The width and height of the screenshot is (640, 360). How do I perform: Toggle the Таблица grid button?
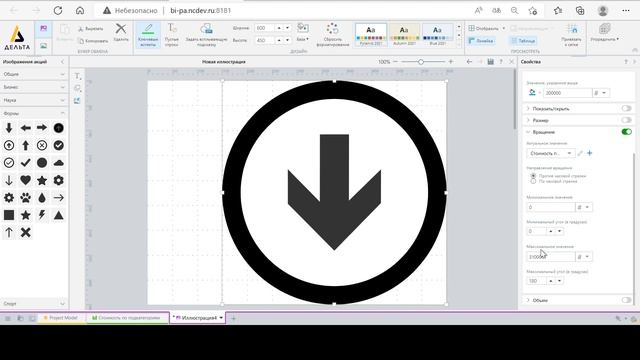pos(523,41)
